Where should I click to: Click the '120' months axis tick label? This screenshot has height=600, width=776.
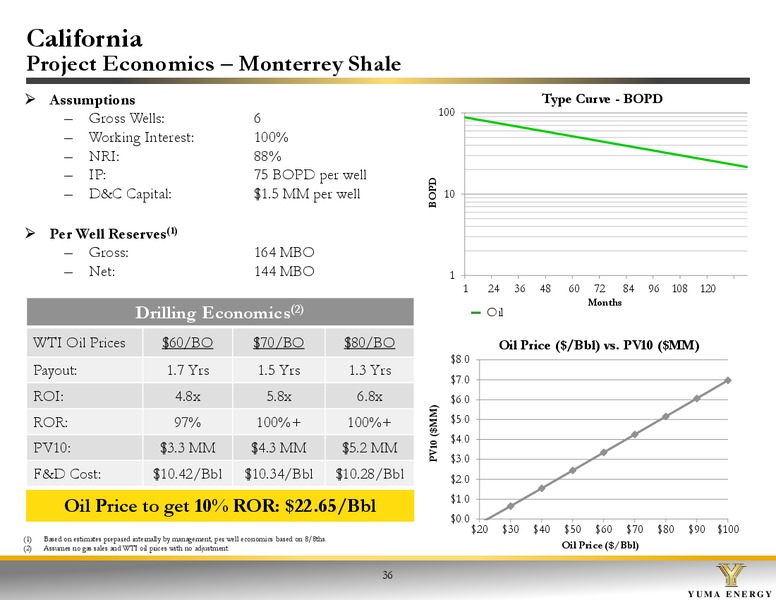708,289
